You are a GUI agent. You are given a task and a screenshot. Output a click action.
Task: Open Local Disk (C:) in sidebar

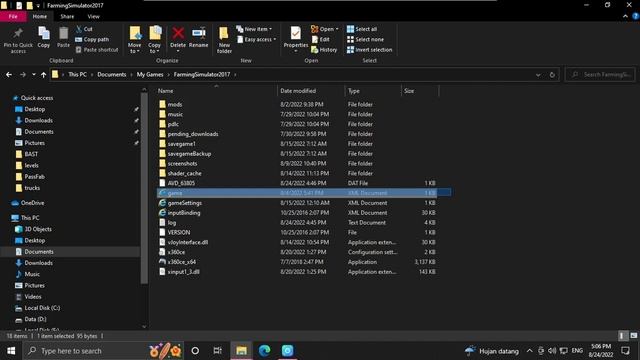(x=42, y=308)
